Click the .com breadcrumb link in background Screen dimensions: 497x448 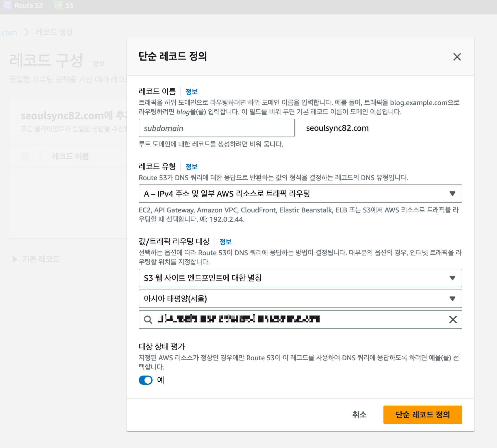click(9, 32)
